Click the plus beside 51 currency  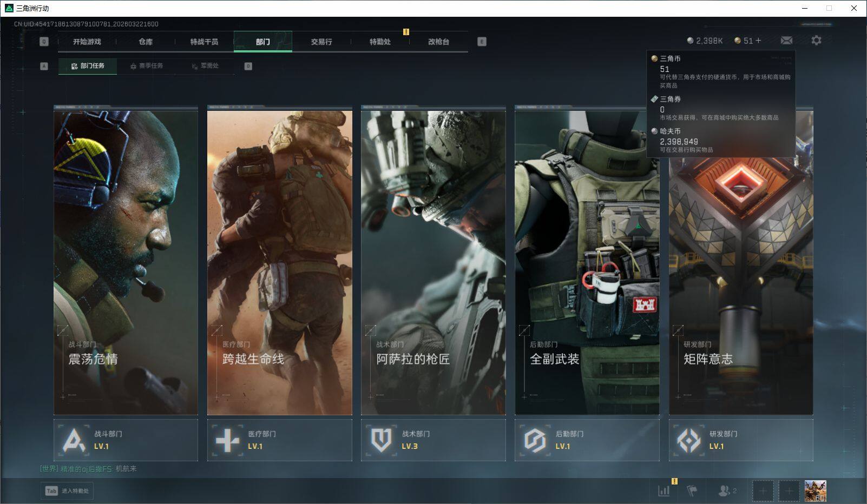[758, 41]
